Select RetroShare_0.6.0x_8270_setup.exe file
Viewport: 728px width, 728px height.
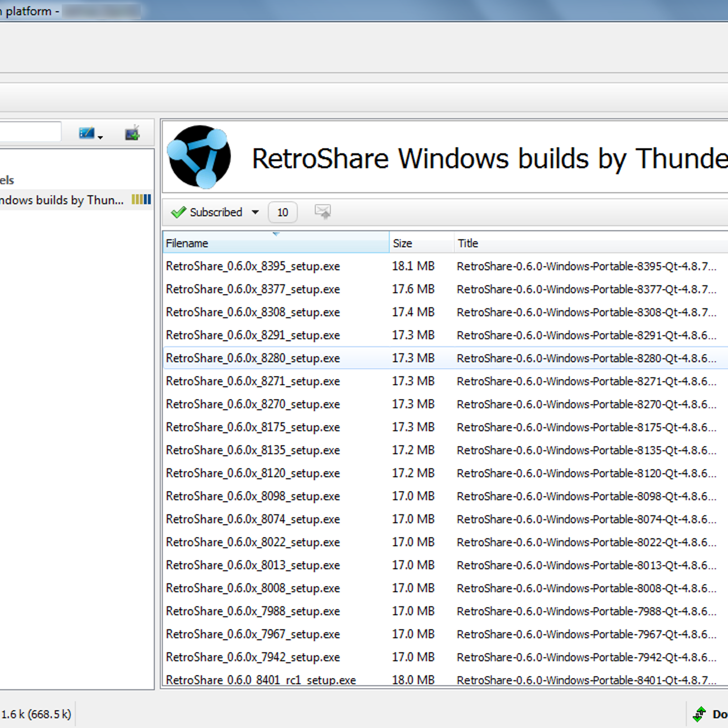pyautogui.click(x=253, y=404)
